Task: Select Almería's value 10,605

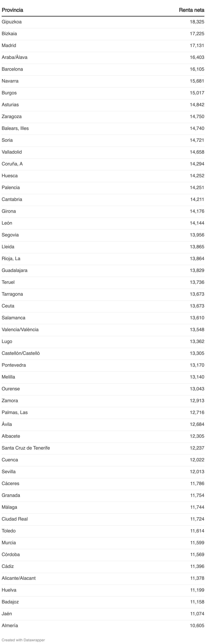Action: (197, 626)
